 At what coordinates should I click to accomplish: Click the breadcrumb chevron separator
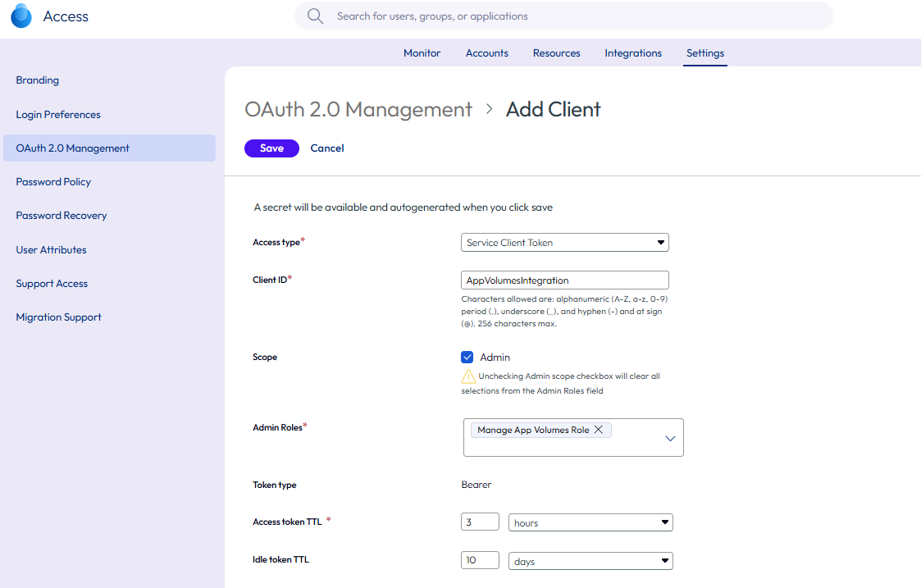489,109
